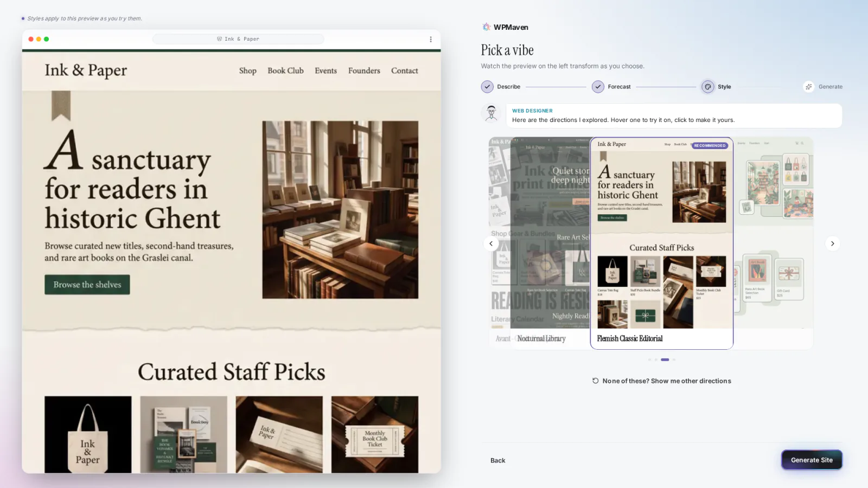Click the Monthly Book Club Ticket product image

pyautogui.click(x=375, y=434)
